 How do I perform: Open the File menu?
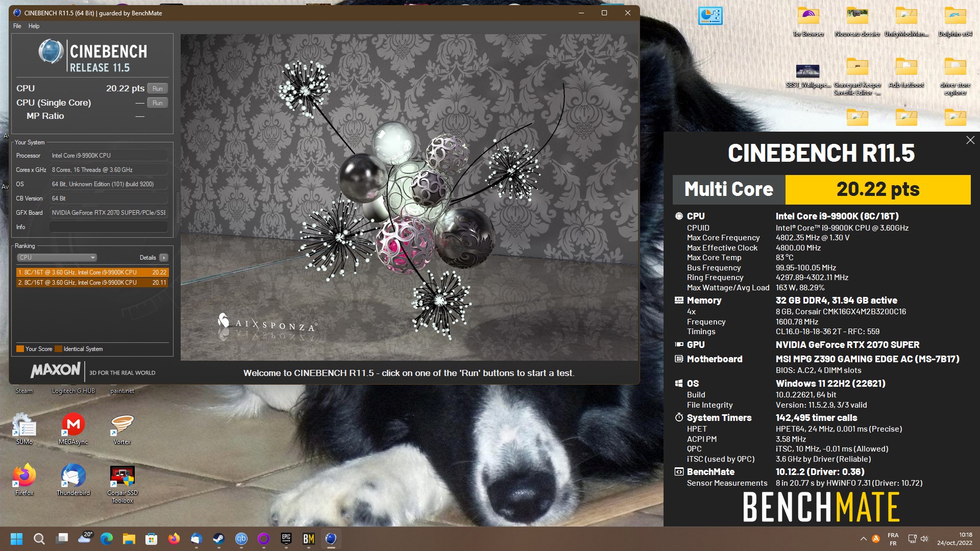tap(17, 26)
